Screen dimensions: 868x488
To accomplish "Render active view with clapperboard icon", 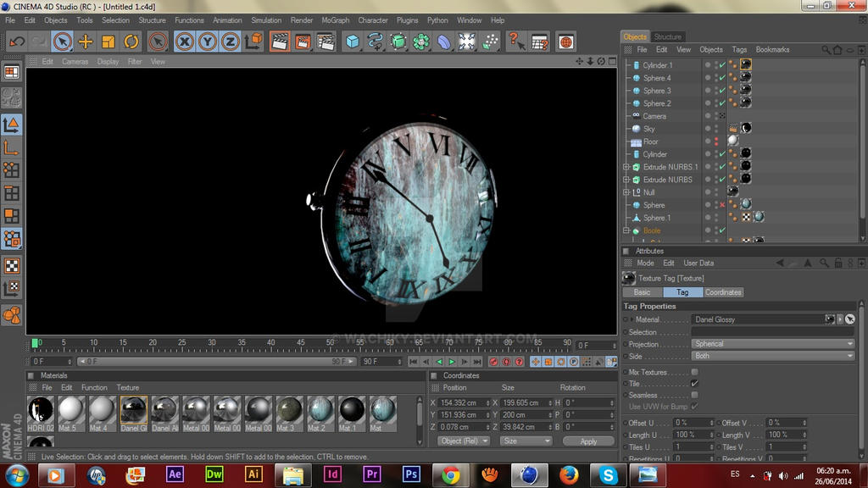I will (x=280, y=42).
